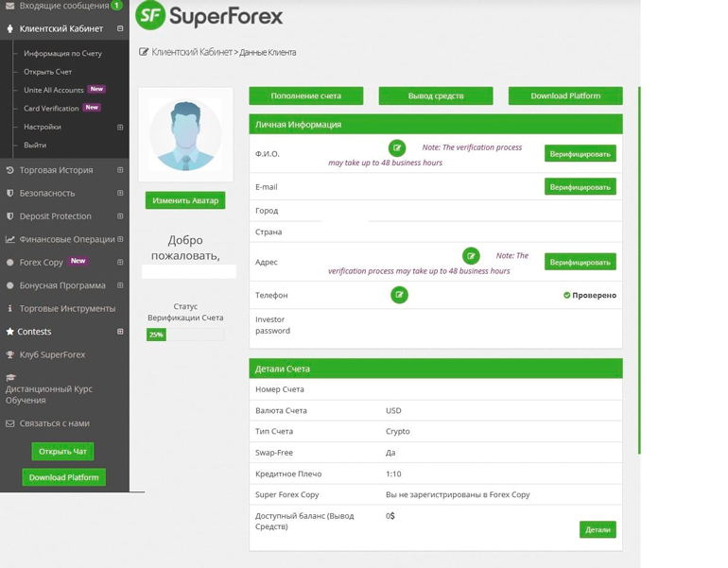Edit Адрес with the pencil icon
Image resolution: width=728 pixels, height=568 pixels.
point(471,256)
